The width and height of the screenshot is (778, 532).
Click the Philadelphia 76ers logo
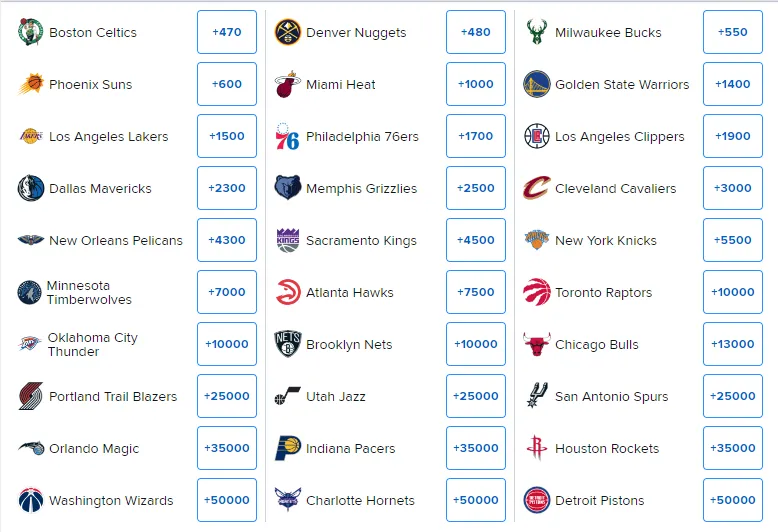[287, 136]
